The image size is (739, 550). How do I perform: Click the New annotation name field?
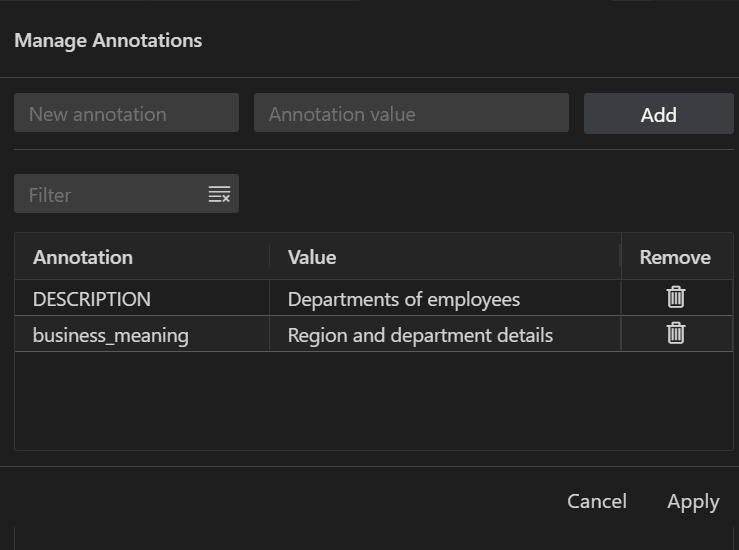point(126,114)
